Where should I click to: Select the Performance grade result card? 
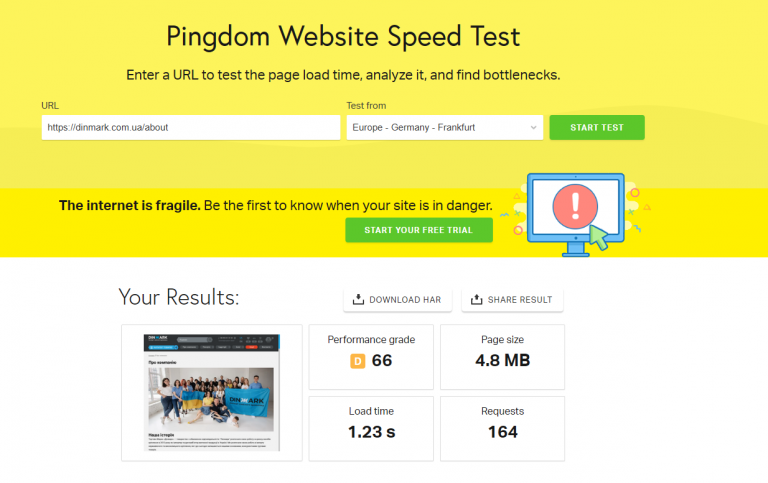(x=371, y=357)
